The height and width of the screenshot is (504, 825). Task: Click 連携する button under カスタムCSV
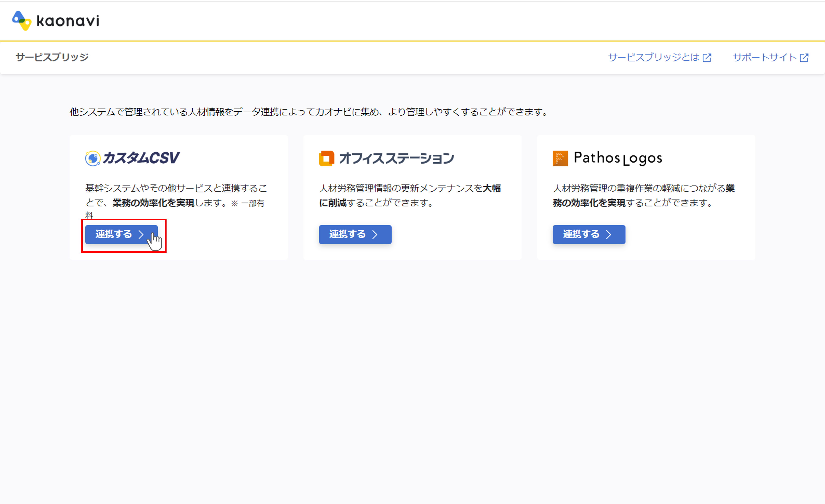121,234
